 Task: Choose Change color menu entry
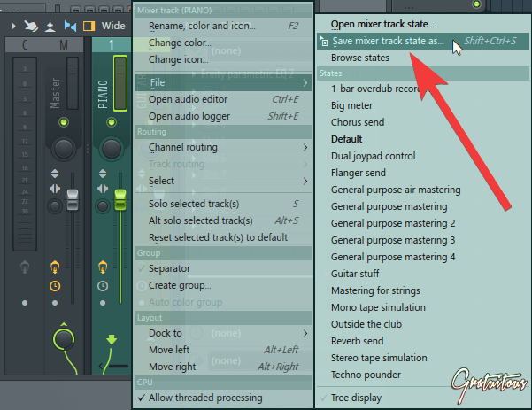point(223,43)
